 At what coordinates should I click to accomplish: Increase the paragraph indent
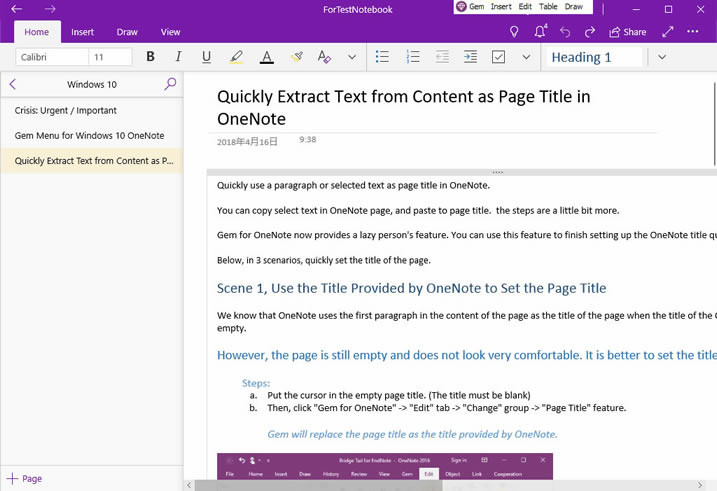pyautogui.click(x=470, y=57)
